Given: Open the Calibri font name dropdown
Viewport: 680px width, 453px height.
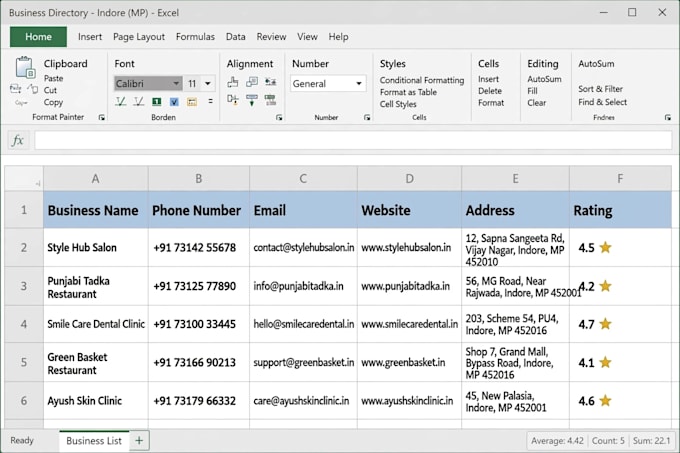Looking at the screenshot, I should (176, 83).
